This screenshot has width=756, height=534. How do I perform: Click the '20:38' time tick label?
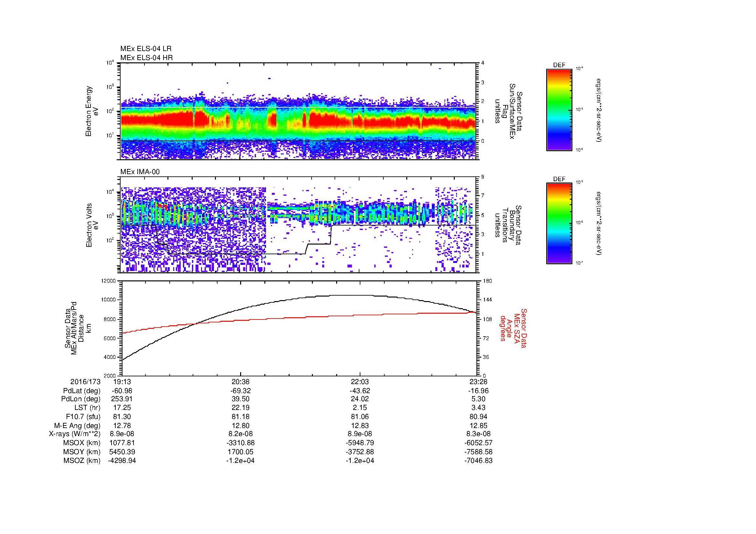pos(240,382)
